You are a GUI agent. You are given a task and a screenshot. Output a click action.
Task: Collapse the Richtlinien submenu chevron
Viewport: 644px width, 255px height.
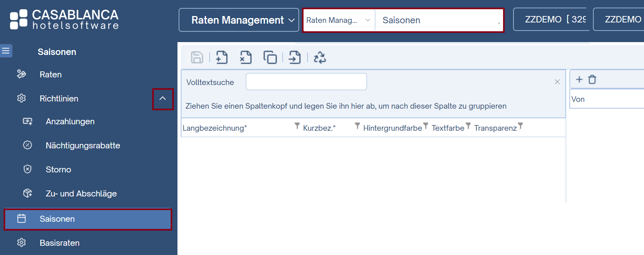(x=163, y=99)
